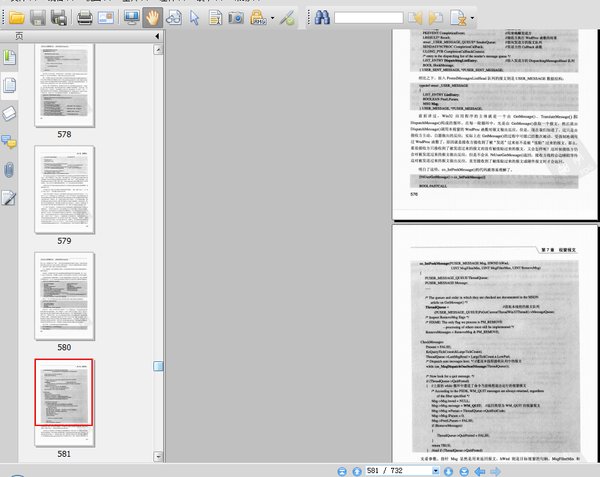Open the page number dropdown arrow
Viewport: 600px width, 477px height.
tap(435, 471)
